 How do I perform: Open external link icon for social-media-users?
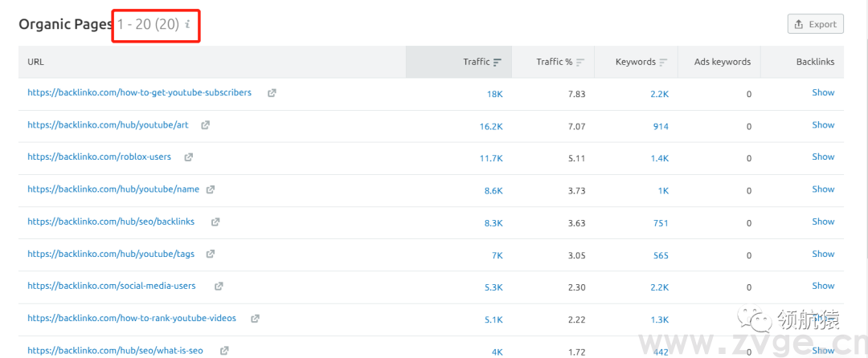[x=219, y=286]
